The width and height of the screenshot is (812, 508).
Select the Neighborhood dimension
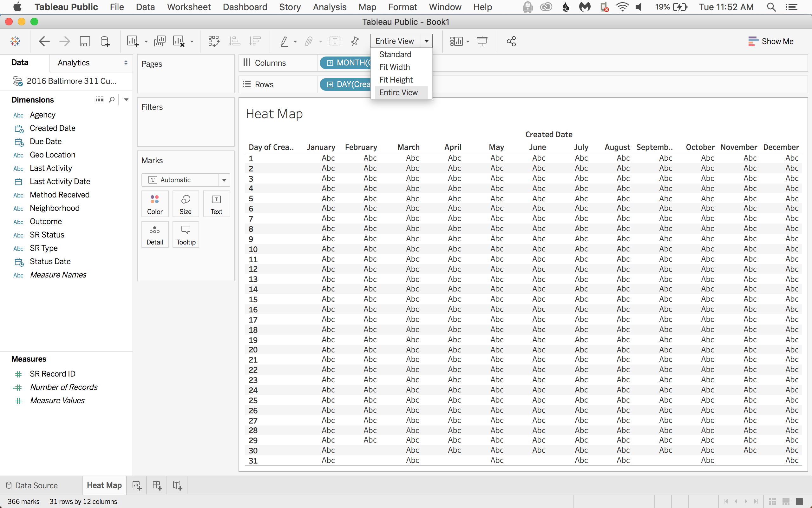pos(55,208)
